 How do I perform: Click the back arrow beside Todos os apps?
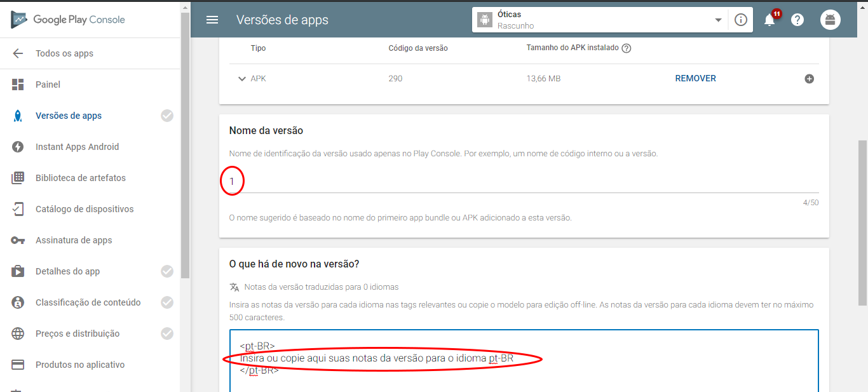[x=18, y=53]
